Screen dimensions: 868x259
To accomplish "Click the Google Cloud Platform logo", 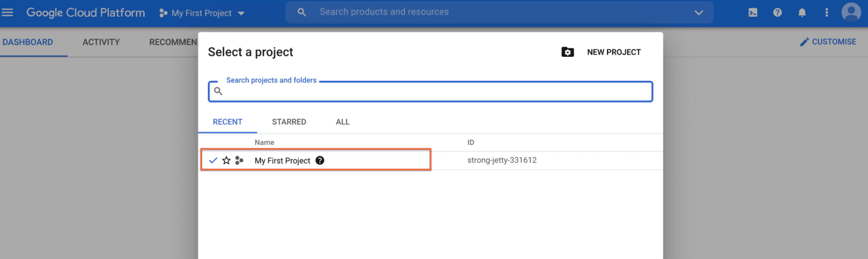I will coord(86,13).
